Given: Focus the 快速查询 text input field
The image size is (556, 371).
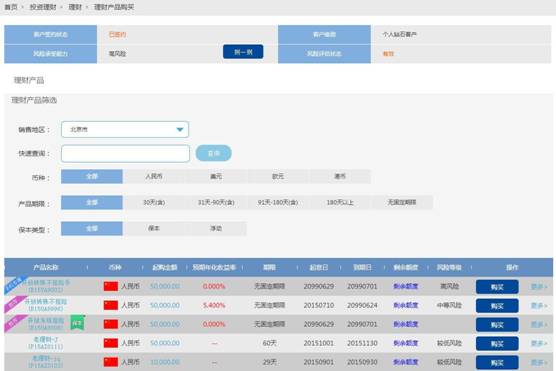Looking at the screenshot, I should [x=126, y=154].
